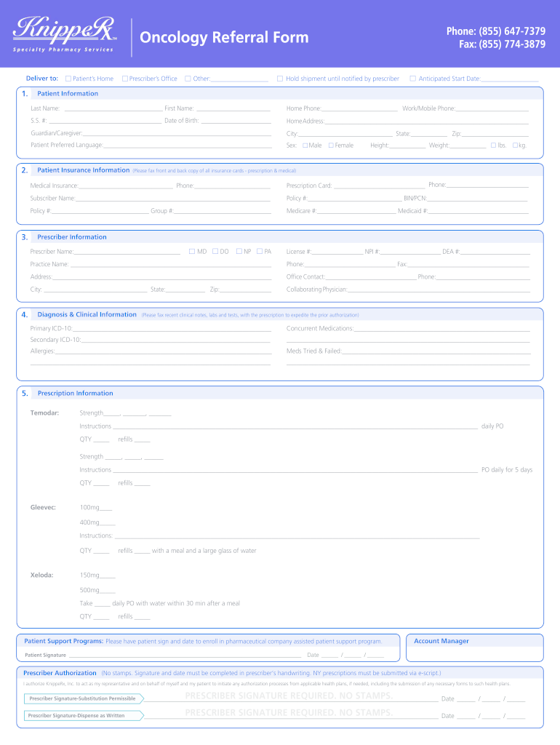Select the Male sex checkbox

click(305, 146)
